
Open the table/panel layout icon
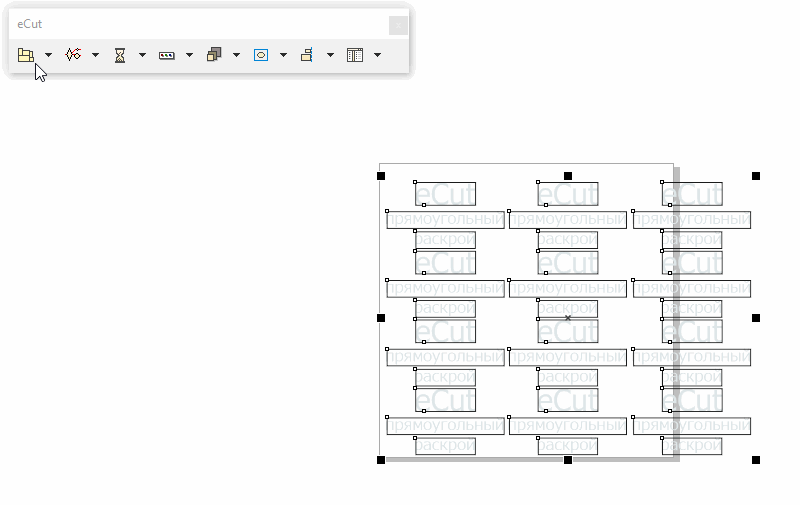(x=355, y=55)
